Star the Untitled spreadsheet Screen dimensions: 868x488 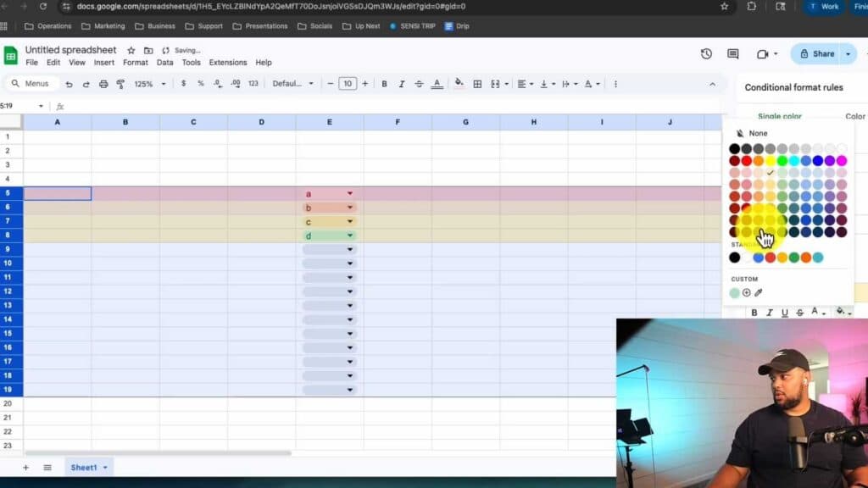tap(131, 50)
